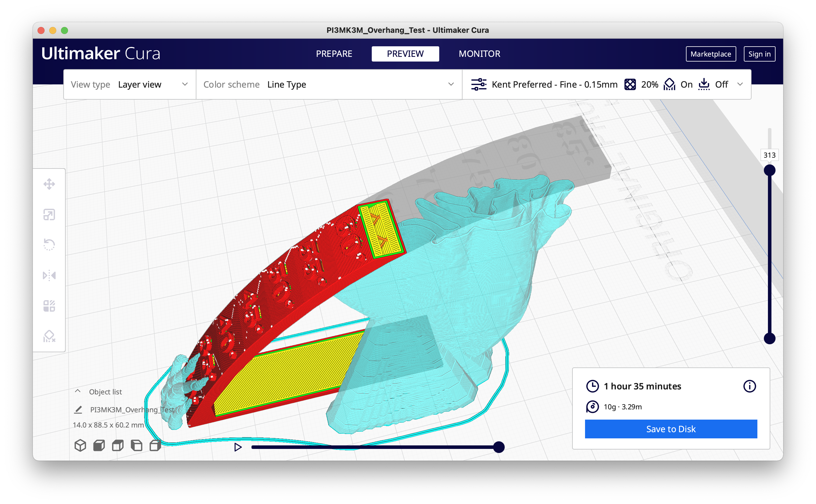816x504 pixels.
Task: Select the Rotate tool icon
Action: (x=49, y=245)
